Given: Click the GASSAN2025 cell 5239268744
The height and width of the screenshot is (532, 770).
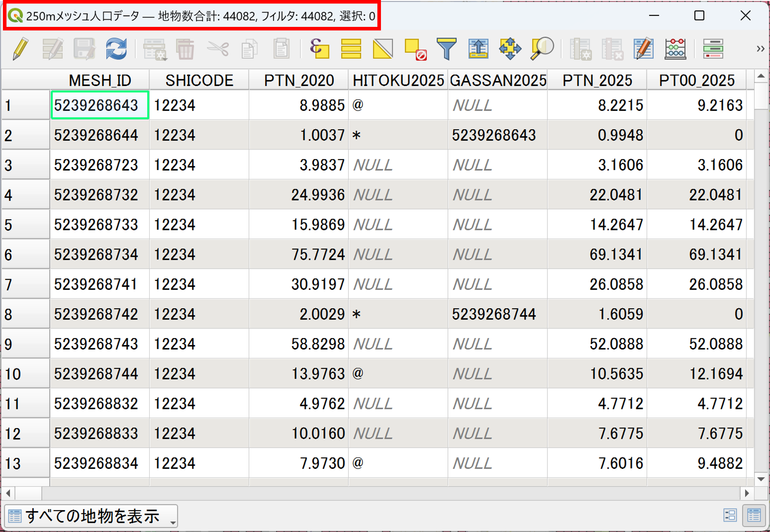Looking at the screenshot, I should 498,314.
